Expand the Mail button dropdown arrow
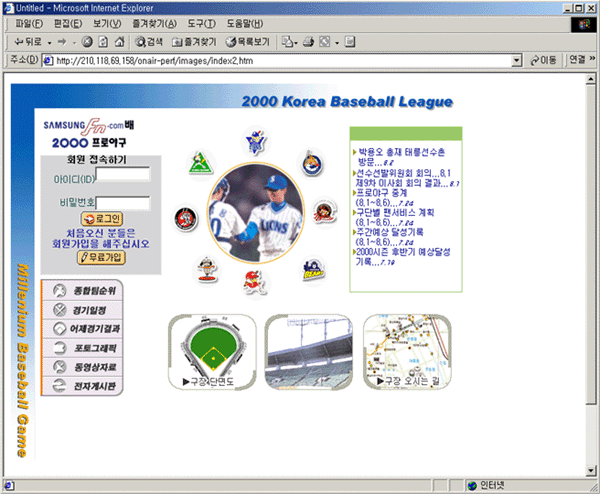The height and width of the screenshot is (494, 600). point(296,43)
